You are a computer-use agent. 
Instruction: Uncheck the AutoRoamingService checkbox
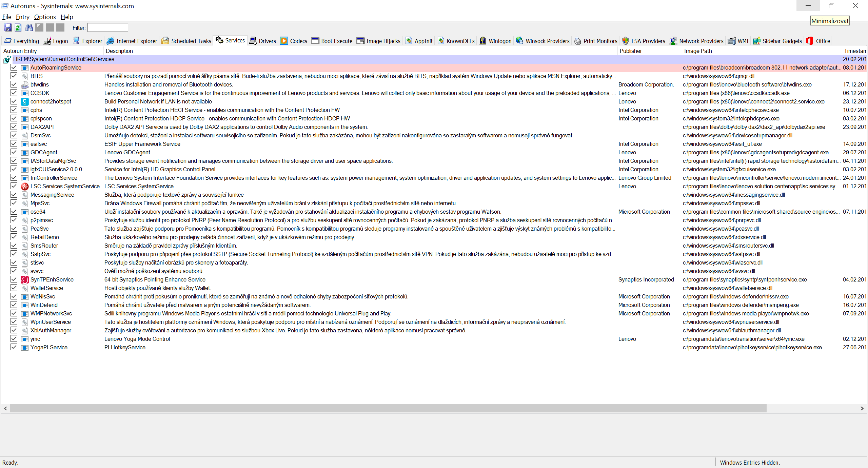[x=14, y=67]
